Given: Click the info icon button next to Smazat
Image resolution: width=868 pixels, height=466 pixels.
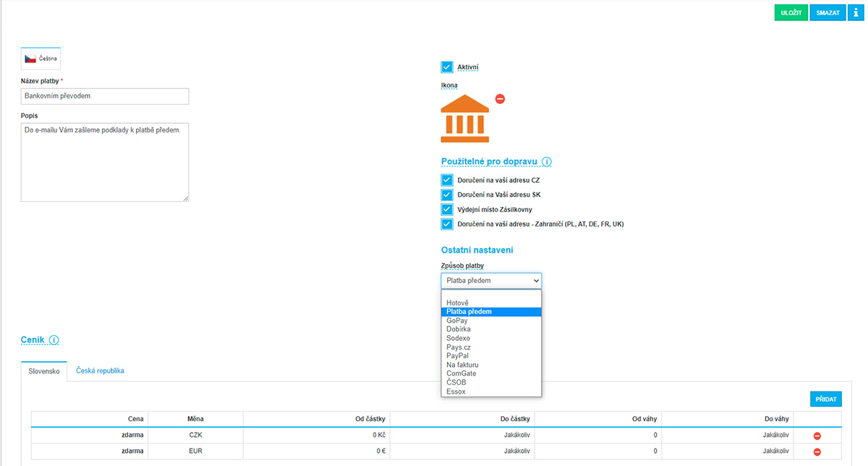Looking at the screenshot, I should 856,13.
